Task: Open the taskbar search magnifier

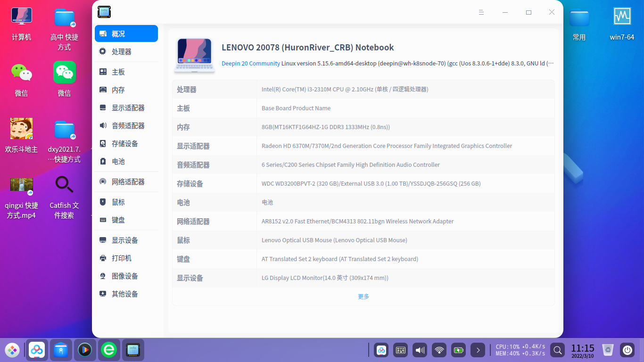Action: coord(557,350)
